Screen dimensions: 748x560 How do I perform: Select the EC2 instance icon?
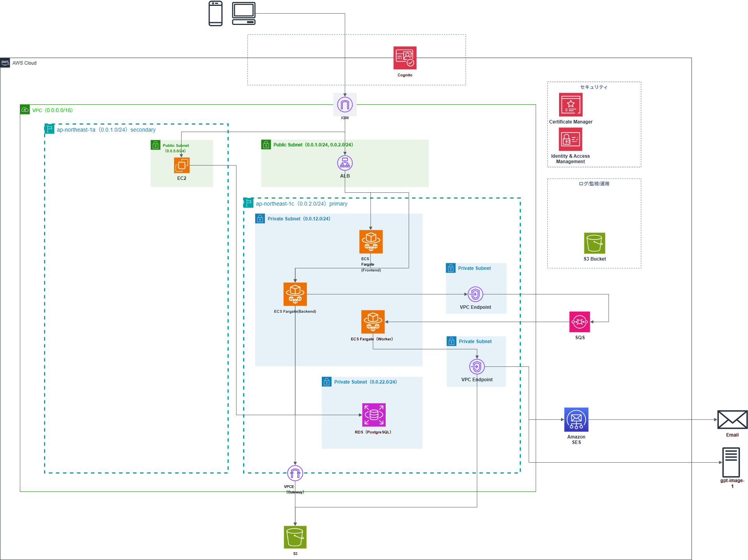[x=182, y=165]
